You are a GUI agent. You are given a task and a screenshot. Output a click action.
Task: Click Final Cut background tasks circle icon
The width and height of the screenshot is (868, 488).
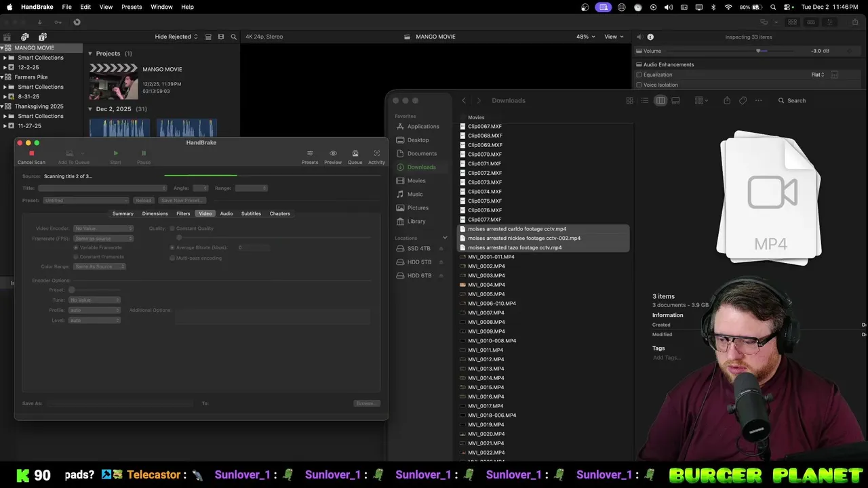click(77, 22)
